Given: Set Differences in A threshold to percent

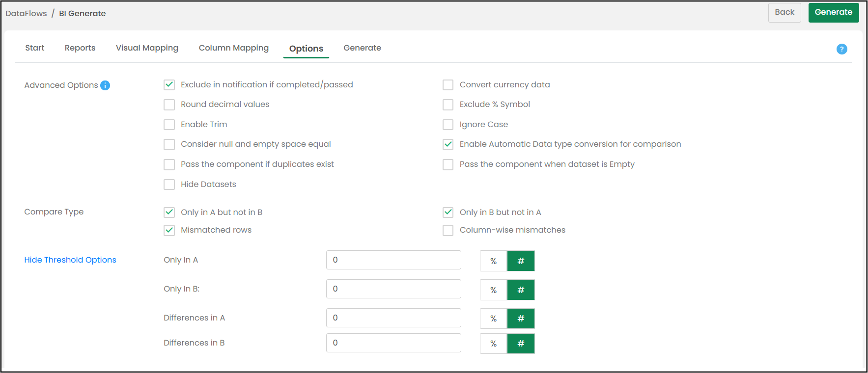Looking at the screenshot, I should [x=494, y=319].
